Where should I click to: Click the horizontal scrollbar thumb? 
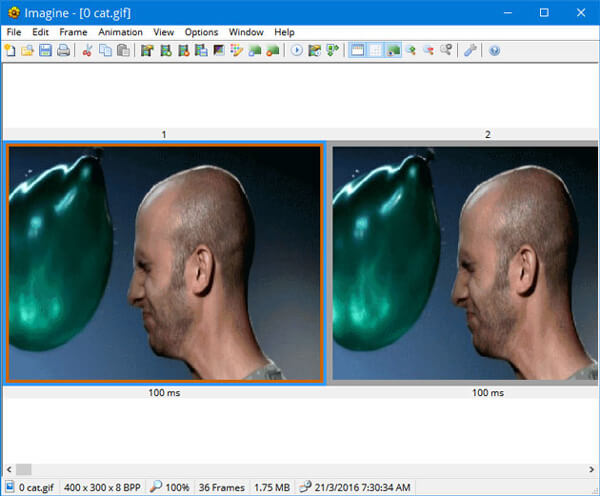(22, 468)
